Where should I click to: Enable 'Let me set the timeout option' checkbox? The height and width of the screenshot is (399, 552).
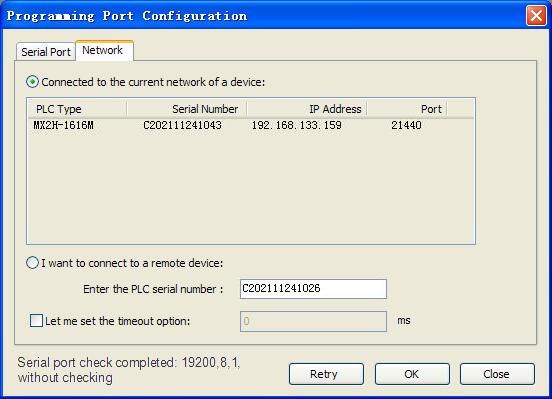coord(36,321)
